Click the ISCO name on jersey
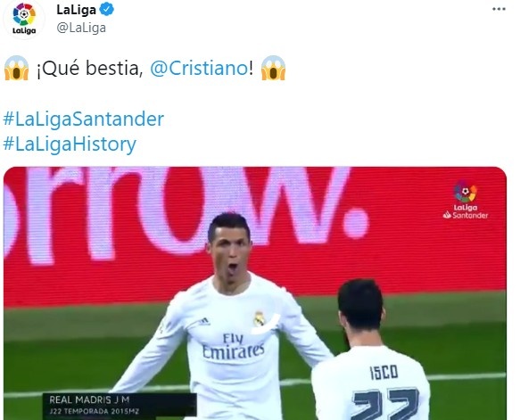This screenshot has width=520, height=420. pos(384,372)
